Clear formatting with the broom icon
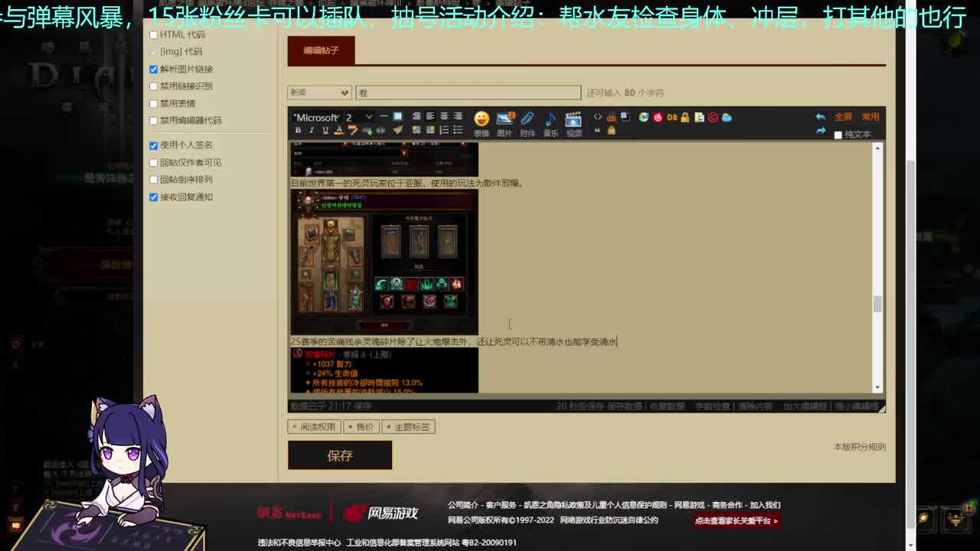This screenshot has height=551, width=980. pyautogui.click(x=397, y=130)
